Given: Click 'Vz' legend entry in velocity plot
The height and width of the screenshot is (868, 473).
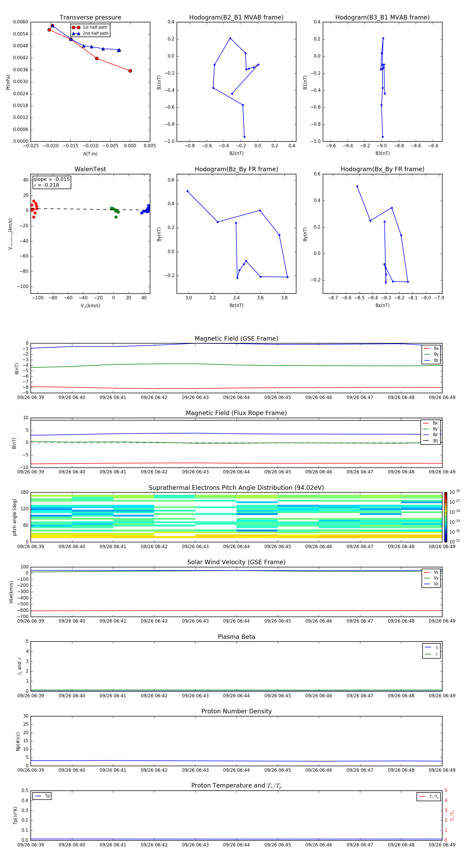Looking at the screenshot, I should (431, 584).
